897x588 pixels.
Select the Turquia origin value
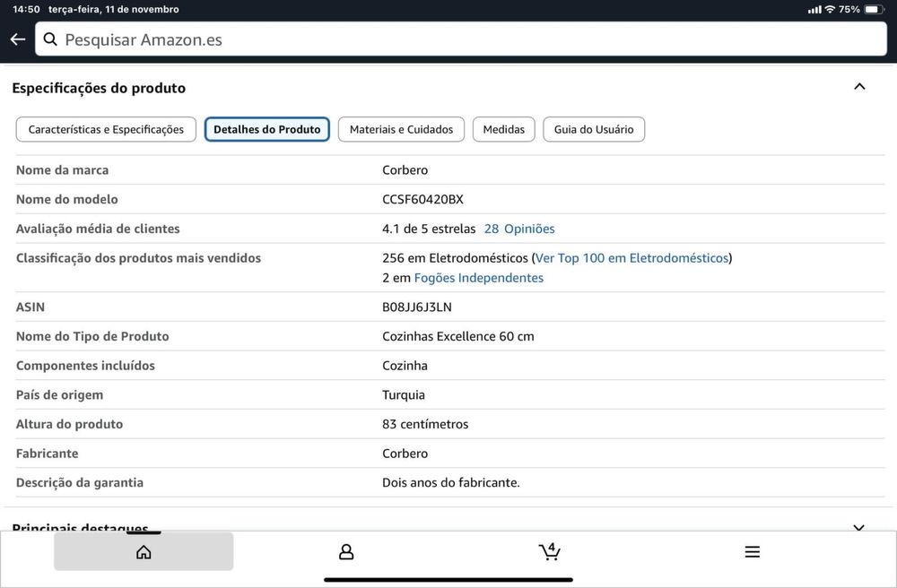point(404,395)
